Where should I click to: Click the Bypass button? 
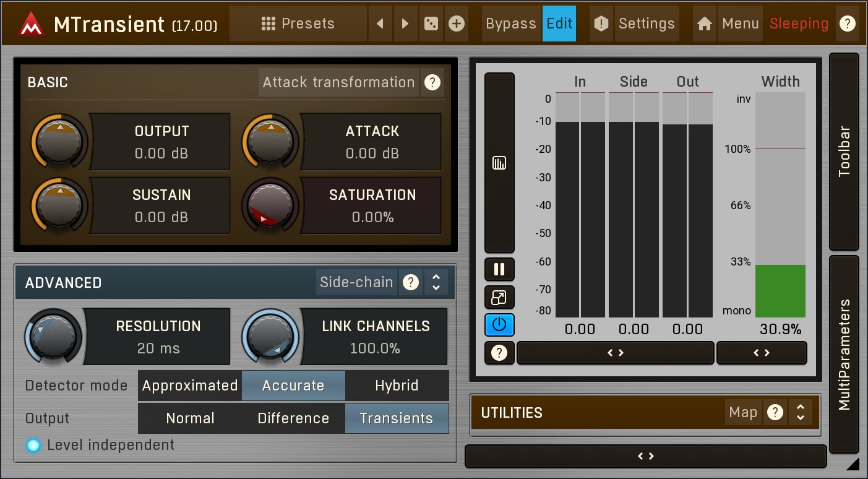coord(510,24)
